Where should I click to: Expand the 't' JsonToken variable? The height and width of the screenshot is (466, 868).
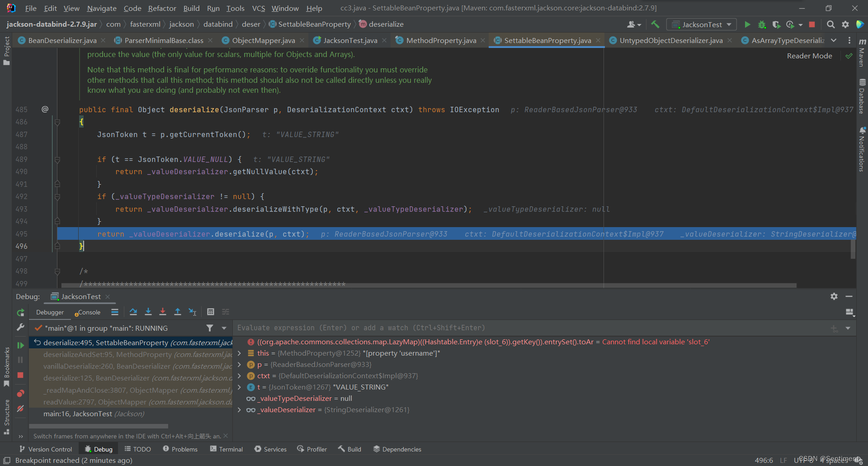[239, 387]
